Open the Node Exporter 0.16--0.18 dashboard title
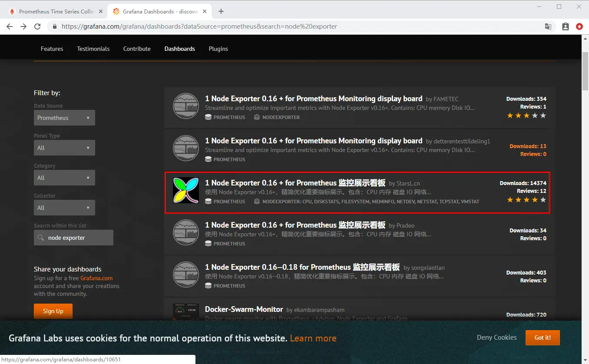Viewport: 589px width, 364px height. point(302,267)
